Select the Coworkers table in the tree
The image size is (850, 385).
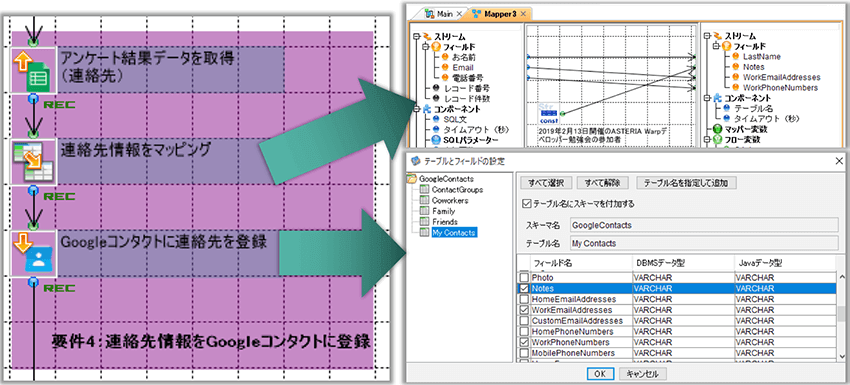tap(450, 200)
